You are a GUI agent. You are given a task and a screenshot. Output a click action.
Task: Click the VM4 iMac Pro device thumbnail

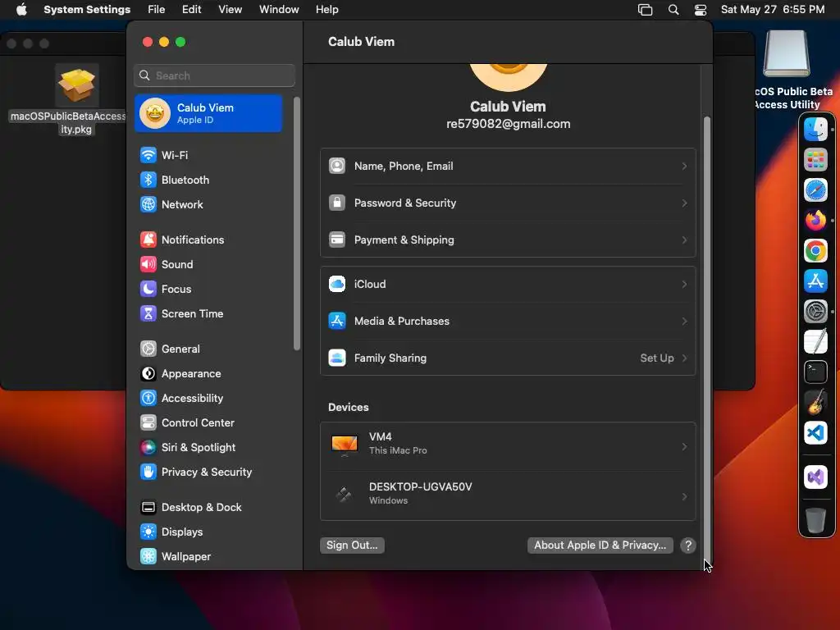(345, 445)
